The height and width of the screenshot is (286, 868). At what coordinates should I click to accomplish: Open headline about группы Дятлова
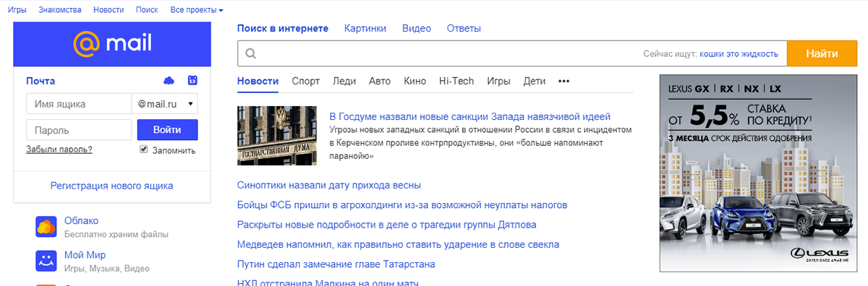coord(387,225)
